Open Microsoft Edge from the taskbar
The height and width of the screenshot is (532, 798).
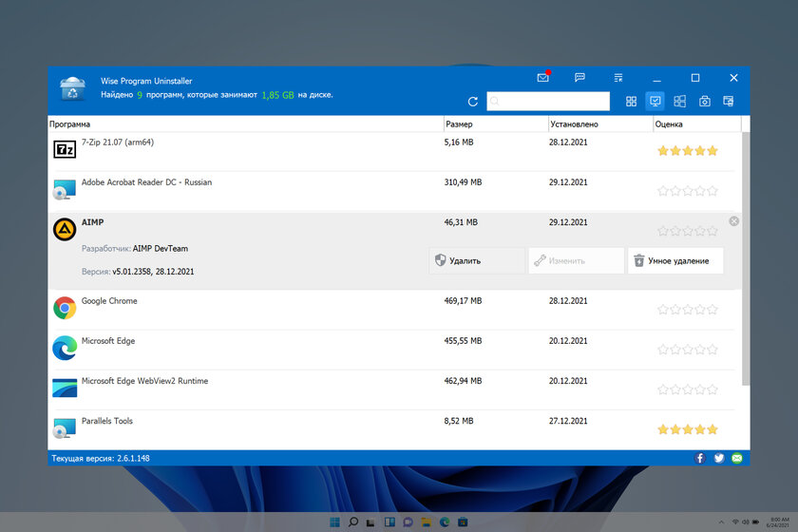tap(445, 522)
